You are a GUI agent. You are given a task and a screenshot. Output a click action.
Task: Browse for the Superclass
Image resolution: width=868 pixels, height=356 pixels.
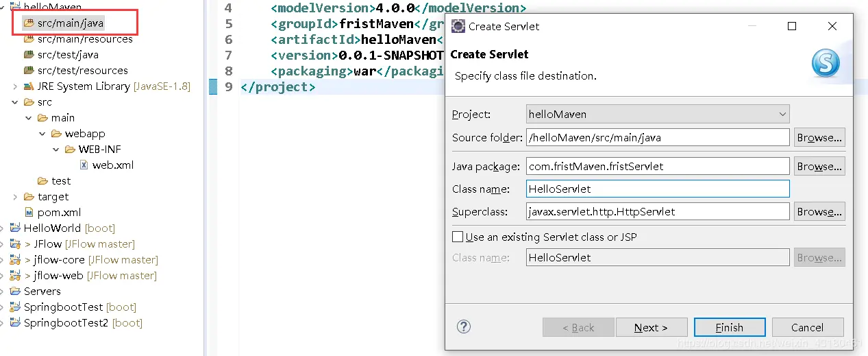(x=819, y=211)
